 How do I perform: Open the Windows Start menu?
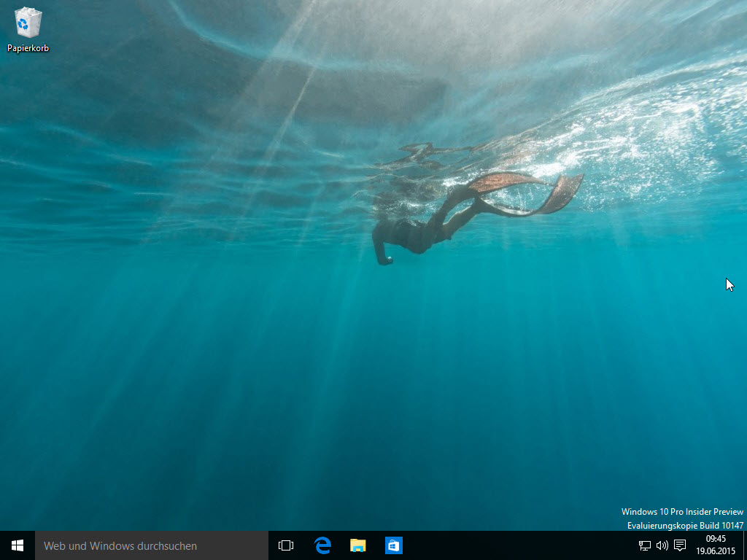click(18, 545)
